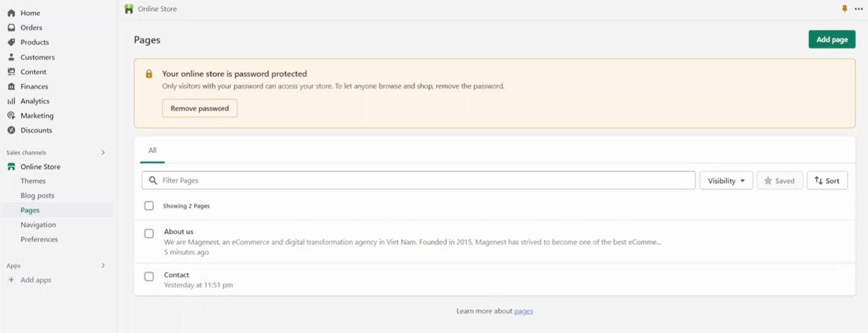Click the Remove password button

pyautogui.click(x=200, y=108)
